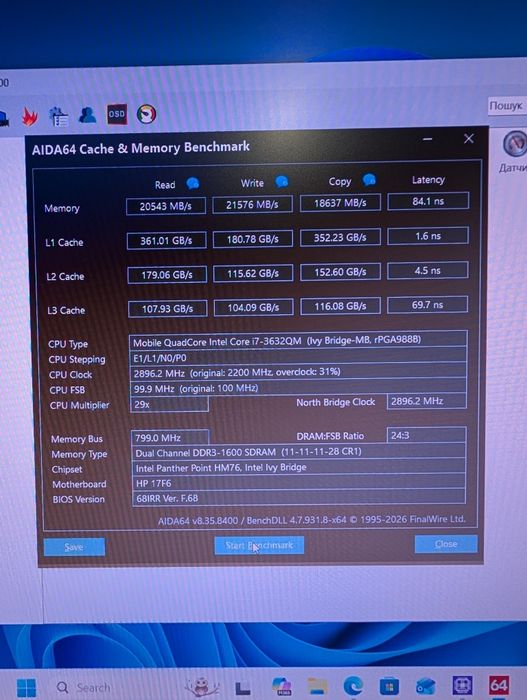Select the Memory read value 20543 MB/s
The width and height of the screenshot is (527, 700).
point(166,206)
